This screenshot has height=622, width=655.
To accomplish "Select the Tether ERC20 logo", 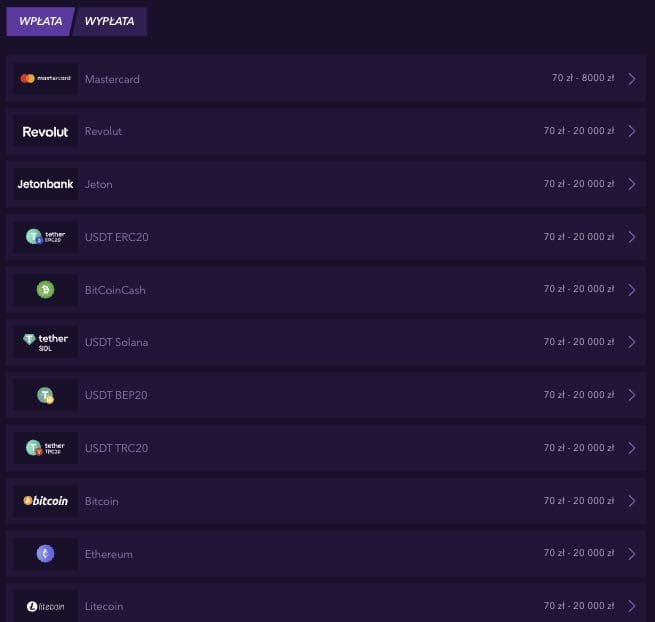I will [x=45, y=237].
